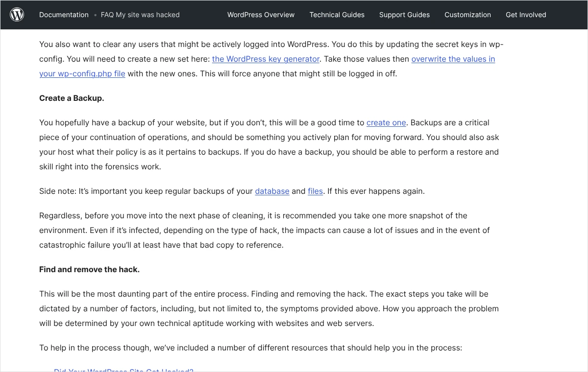Open the WordPress Overview menu
The width and height of the screenshot is (588, 372).
pyautogui.click(x=261, y=15)
